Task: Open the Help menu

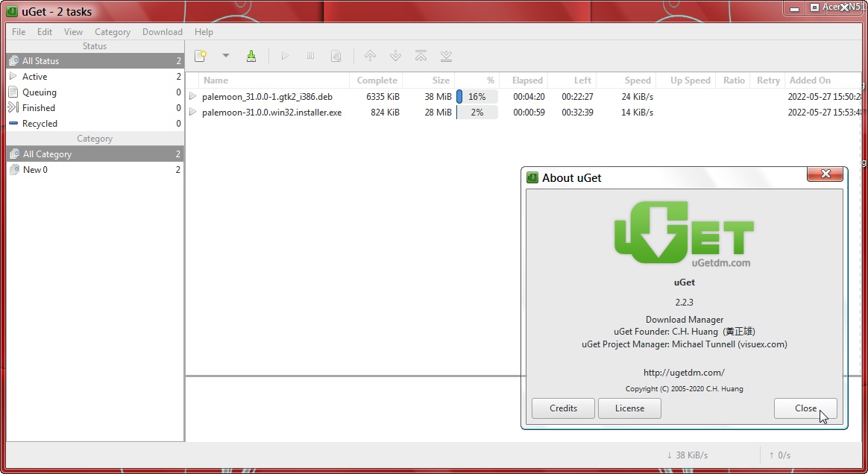Action: tap(204, 31)
